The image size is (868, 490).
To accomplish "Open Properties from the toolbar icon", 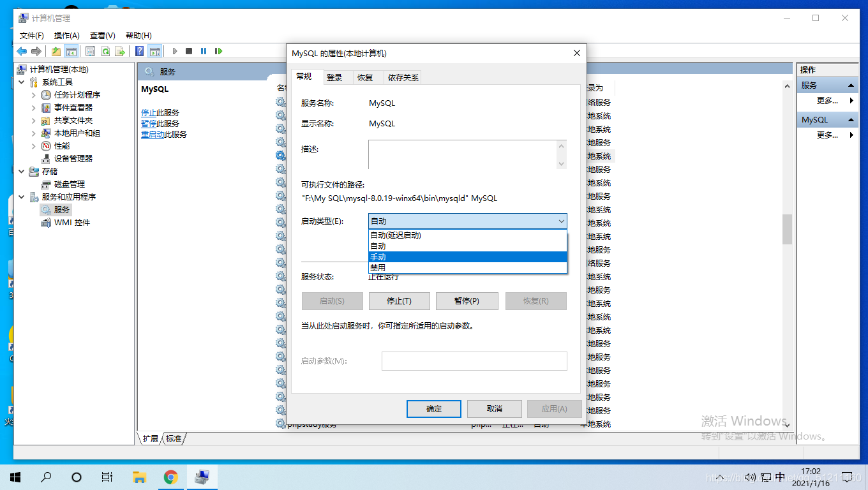I will click(91, 51).
